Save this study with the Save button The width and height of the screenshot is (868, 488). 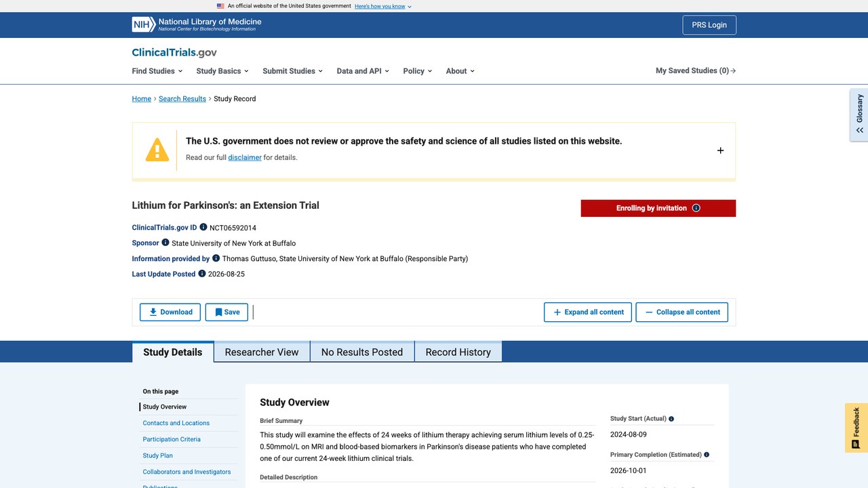(226, 312)
